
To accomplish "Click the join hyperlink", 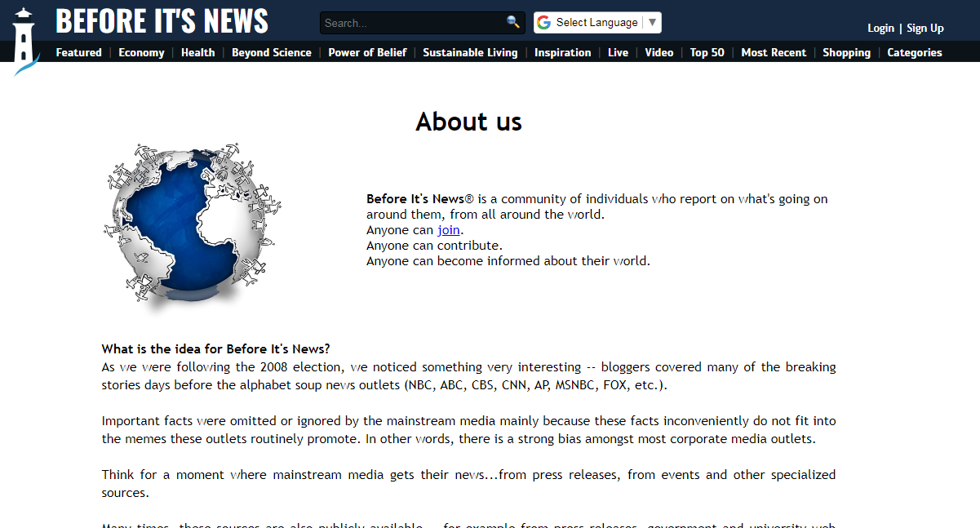I will 449,229.
